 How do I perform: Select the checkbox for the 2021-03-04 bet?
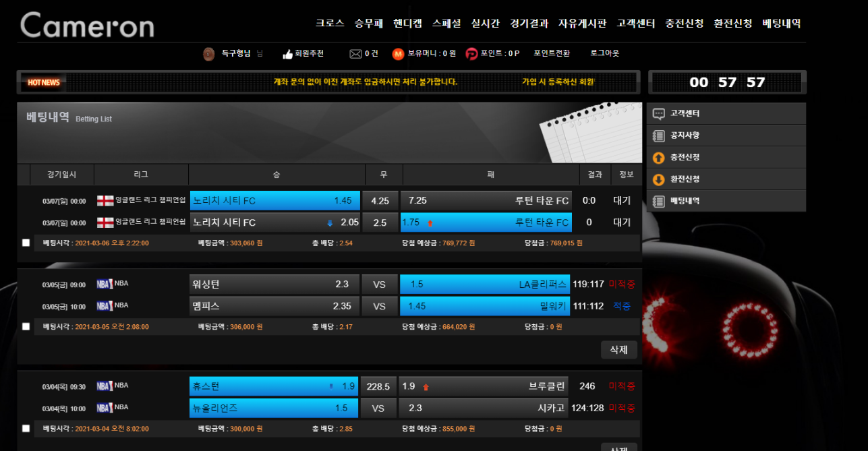click(x=26, y=428)
